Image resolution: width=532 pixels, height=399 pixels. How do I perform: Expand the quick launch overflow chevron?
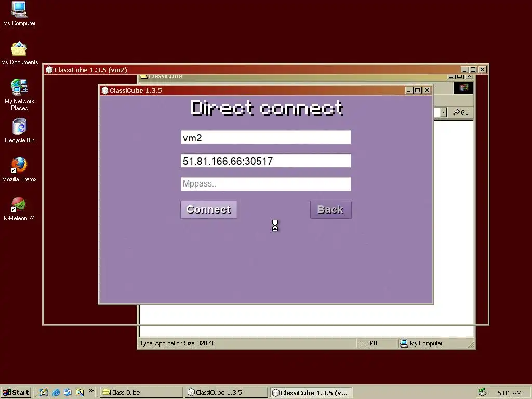point(91,391)
